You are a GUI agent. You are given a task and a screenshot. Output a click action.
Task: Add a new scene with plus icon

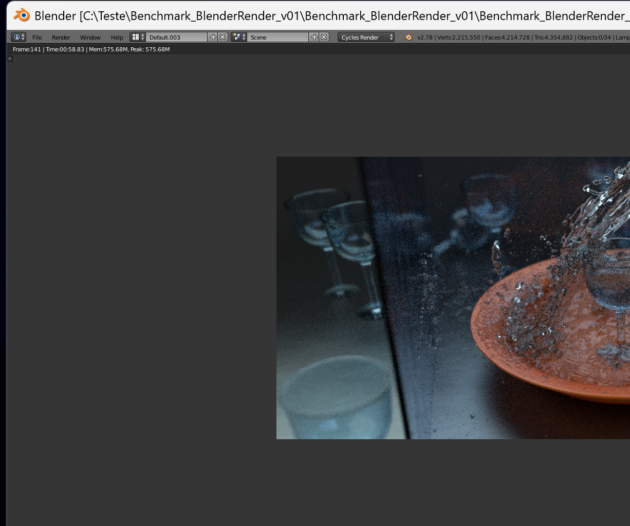(x=313, y=37)
